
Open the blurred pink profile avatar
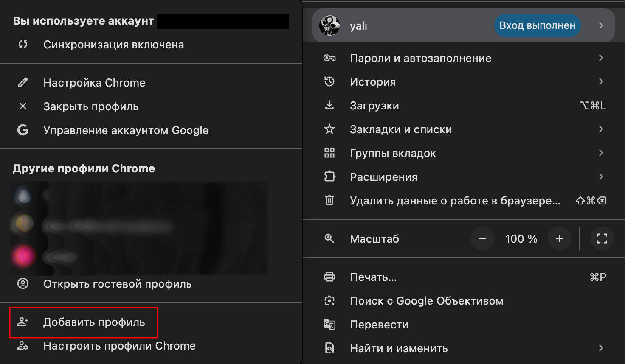[x=24, y=256]
